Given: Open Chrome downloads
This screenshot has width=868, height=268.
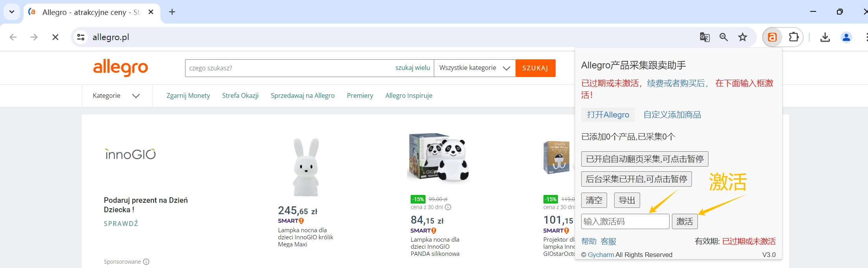Looking at the screenshot, I should pyautogui.click(x=825, y=37).
